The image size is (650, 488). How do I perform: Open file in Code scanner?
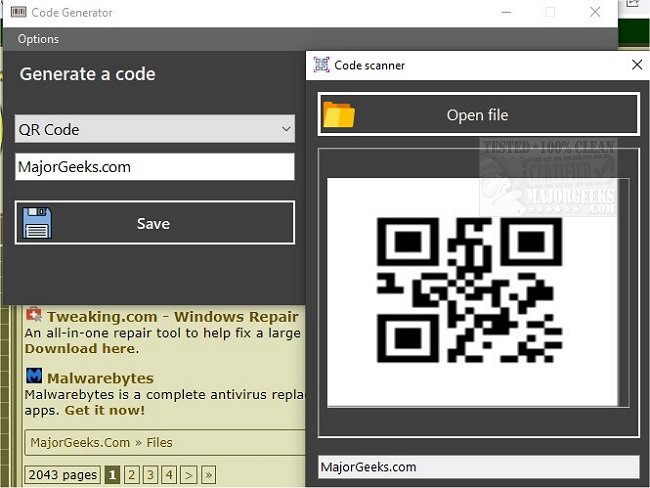(x=478, y=114)
